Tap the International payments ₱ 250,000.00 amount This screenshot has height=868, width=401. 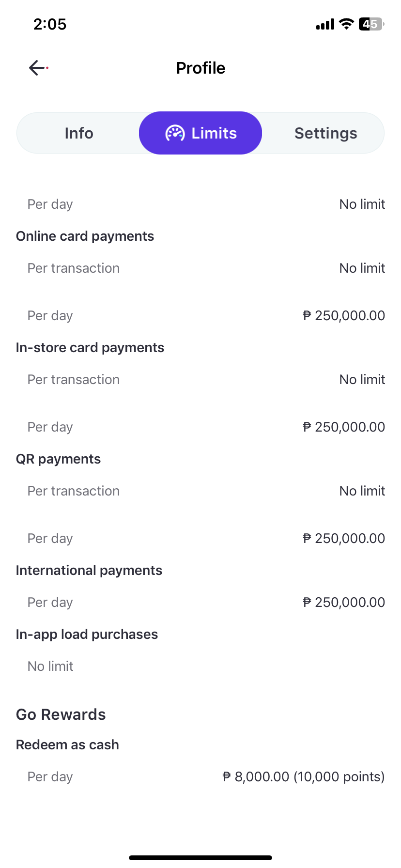pos(344,603)
